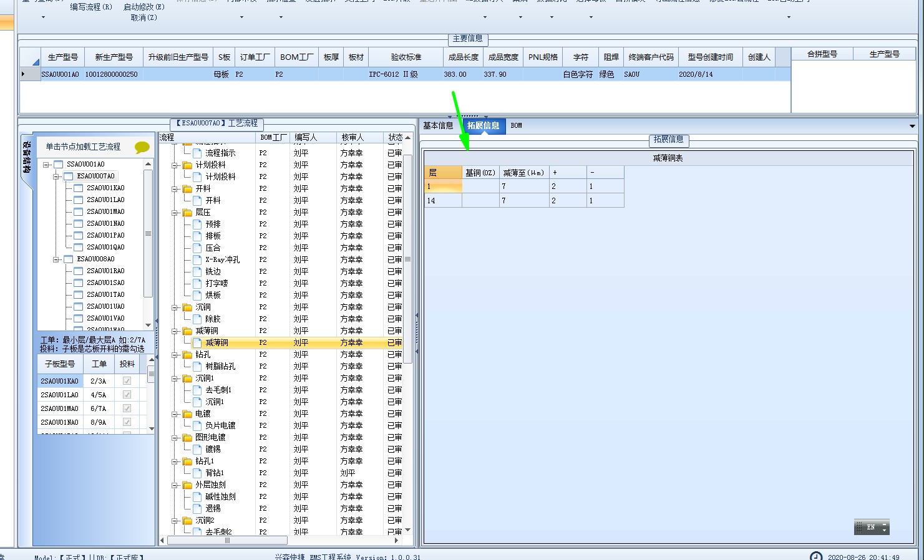Click the folder icon beside 外层蚀刻
Screen dimensions: 924x560
pos(187,485)
